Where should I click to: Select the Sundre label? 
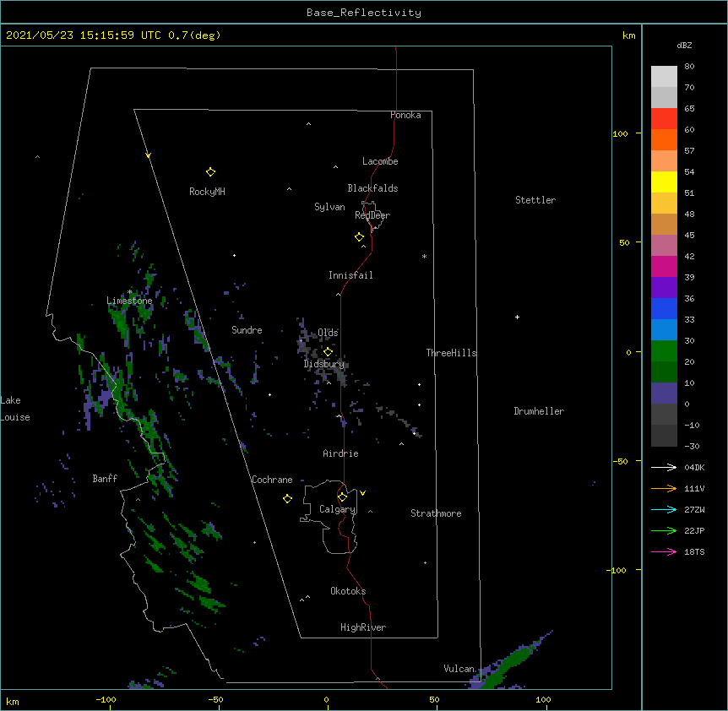tap(247, 330)
